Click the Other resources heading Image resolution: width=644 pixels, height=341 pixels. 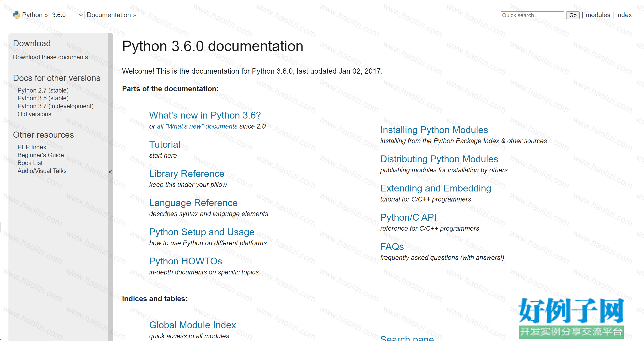click(44, 135)
